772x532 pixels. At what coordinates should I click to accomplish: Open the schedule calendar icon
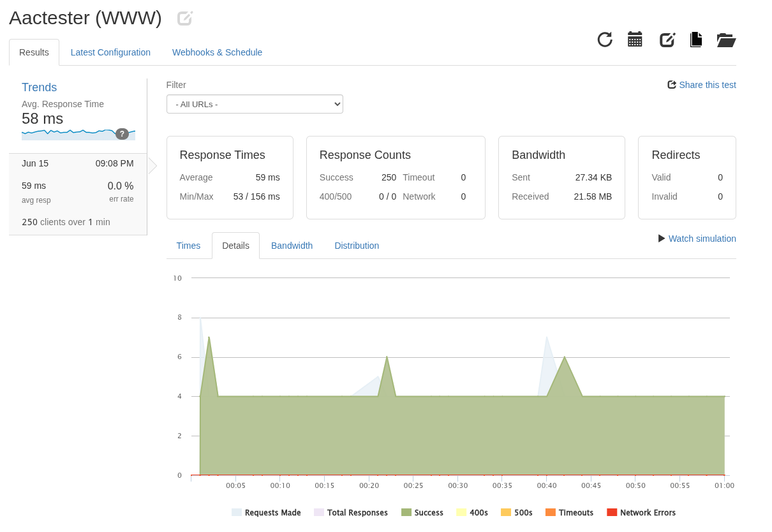pos(635,40)
